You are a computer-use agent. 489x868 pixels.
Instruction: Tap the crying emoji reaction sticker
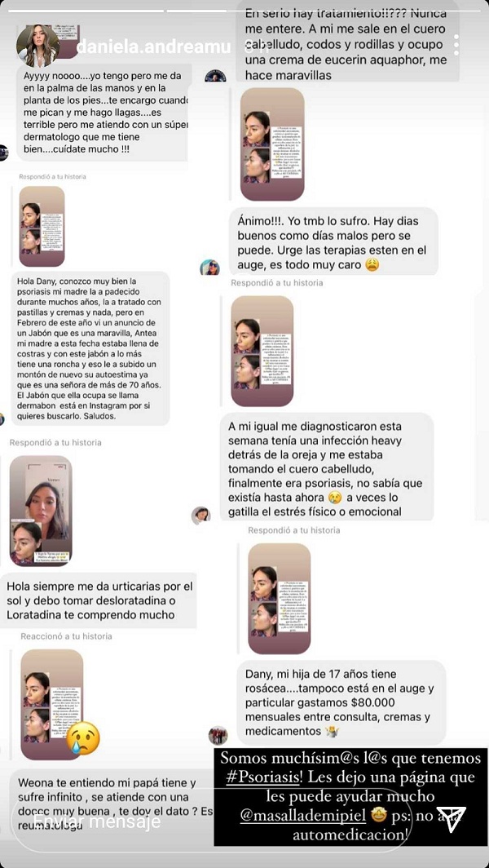[83, 738]
